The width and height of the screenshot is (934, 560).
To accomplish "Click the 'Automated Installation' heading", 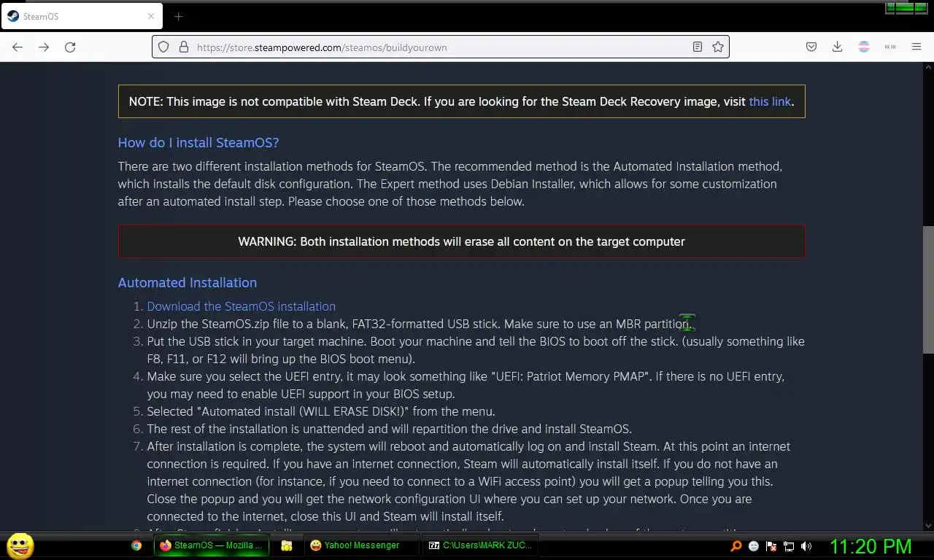I will (188, 282).
